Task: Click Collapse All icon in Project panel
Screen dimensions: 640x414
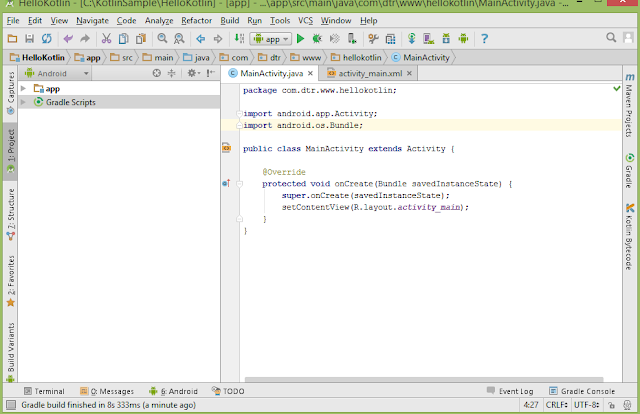Action: 171,73
